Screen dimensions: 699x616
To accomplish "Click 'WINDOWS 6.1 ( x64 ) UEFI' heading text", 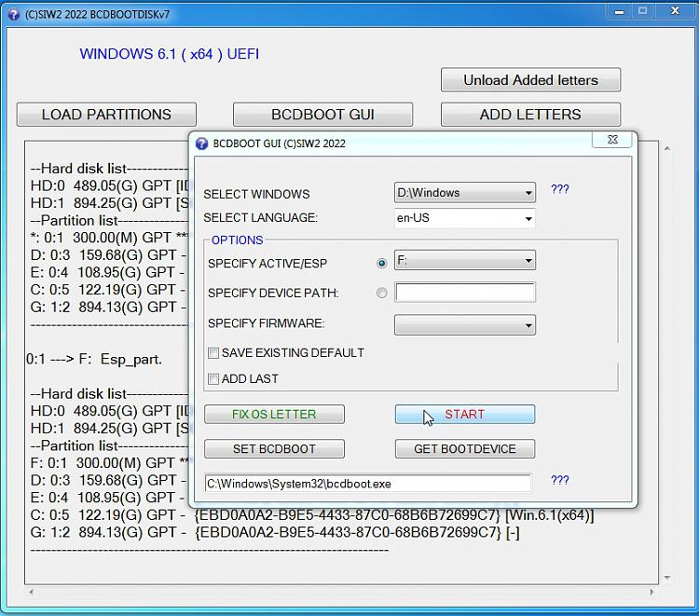I will pos(170,54).
